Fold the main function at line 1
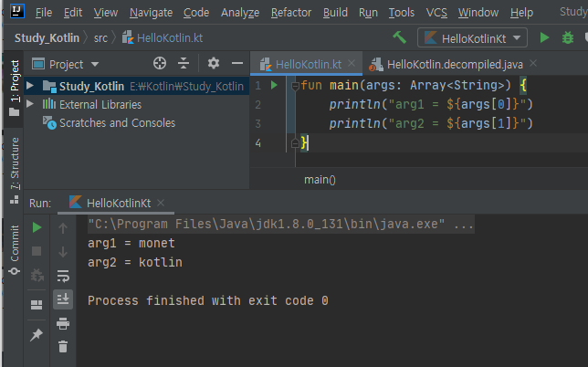This screenshot has width=588, height=367. point(295,86)
